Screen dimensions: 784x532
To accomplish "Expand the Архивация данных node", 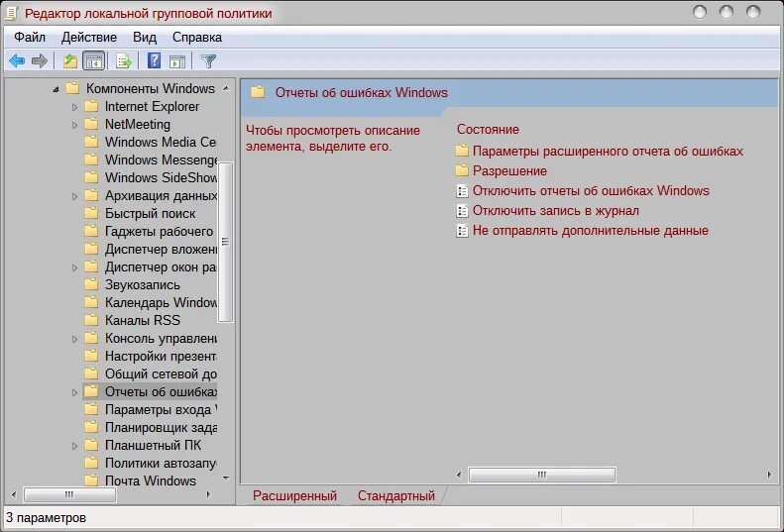I will [74, 196].
